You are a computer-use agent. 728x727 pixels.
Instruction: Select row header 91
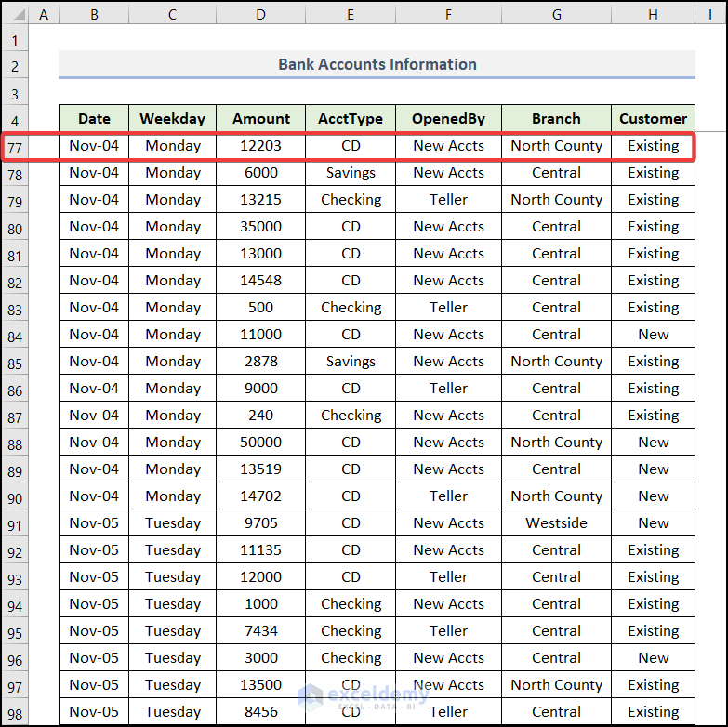pos(15,525)
